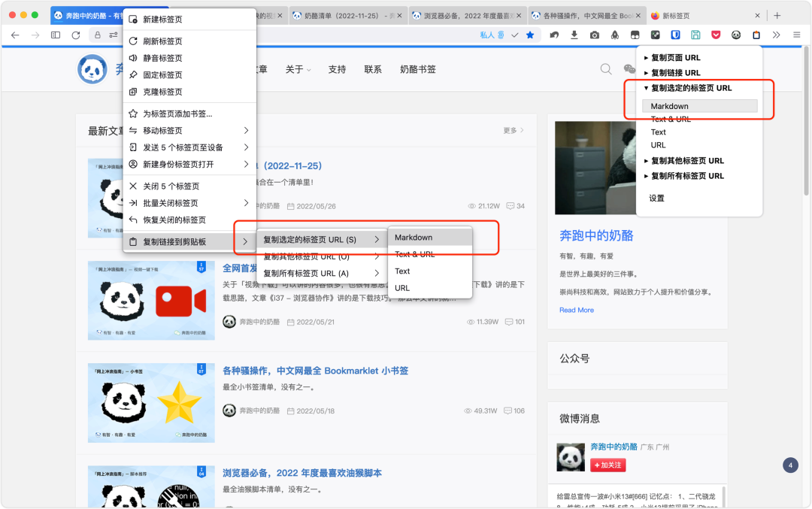Choose 克隆标签页 from context menu
Screen dimensions: 812x509
coord(189,92)
